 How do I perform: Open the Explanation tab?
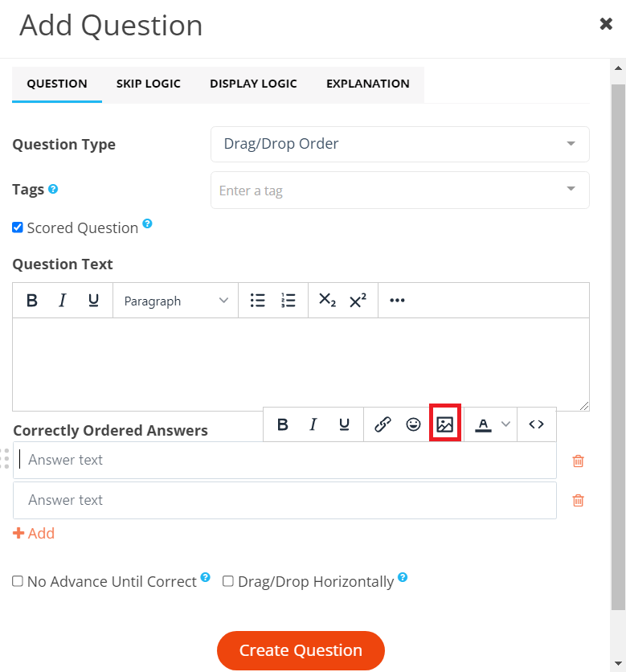pyautogui.click(x=367, y=84)
